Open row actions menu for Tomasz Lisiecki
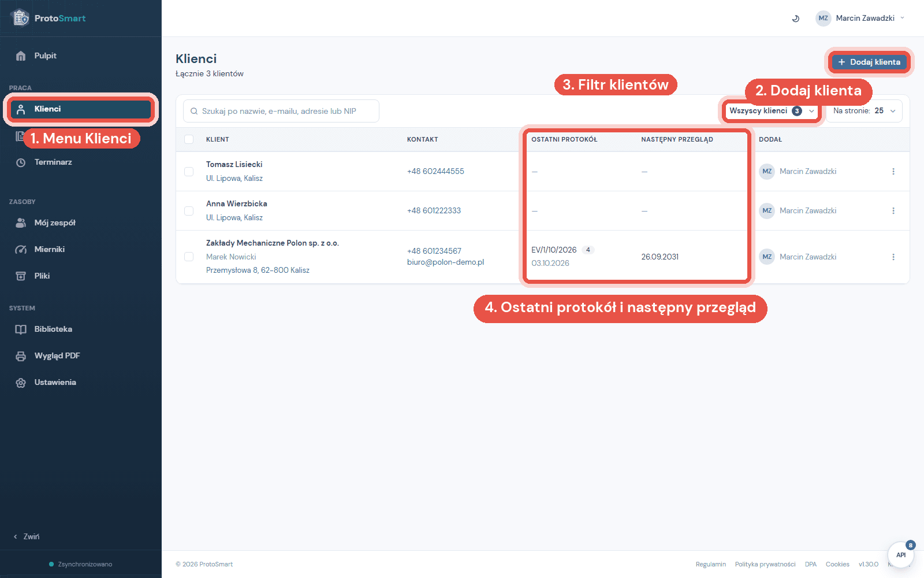 click(x=893, y=172)
